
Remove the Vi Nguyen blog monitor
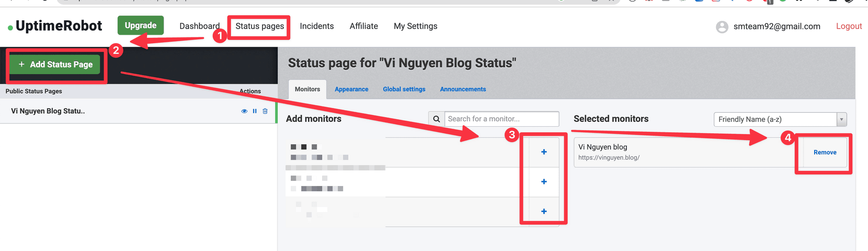[825, 153]
